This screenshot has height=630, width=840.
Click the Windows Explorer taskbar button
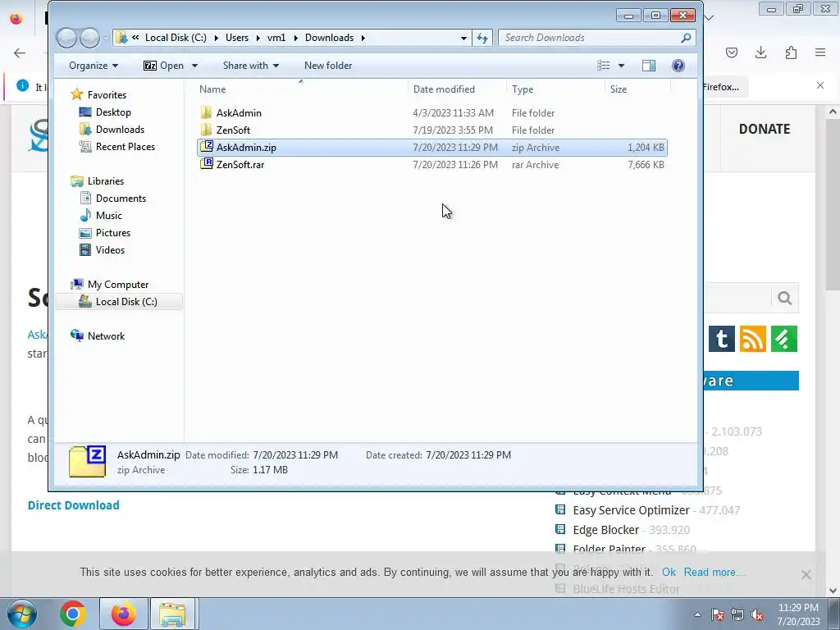coord(172,614)
